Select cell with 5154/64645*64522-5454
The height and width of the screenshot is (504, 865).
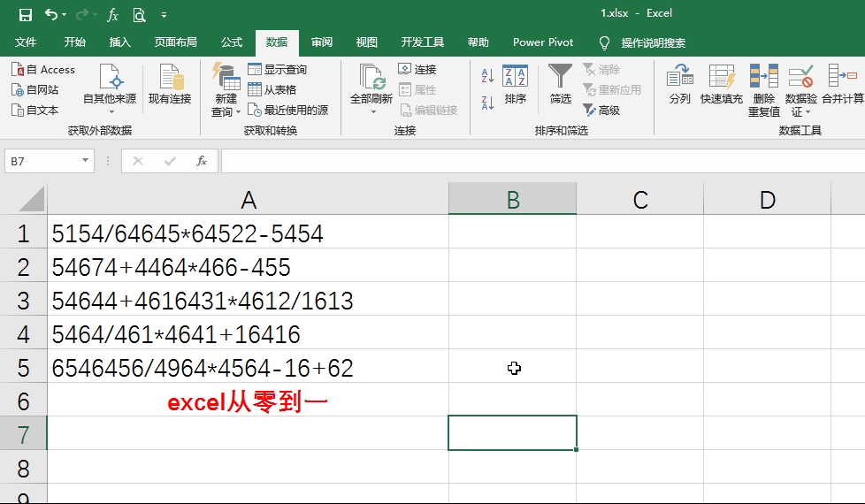pyautogui.click(x=248, y=232)
